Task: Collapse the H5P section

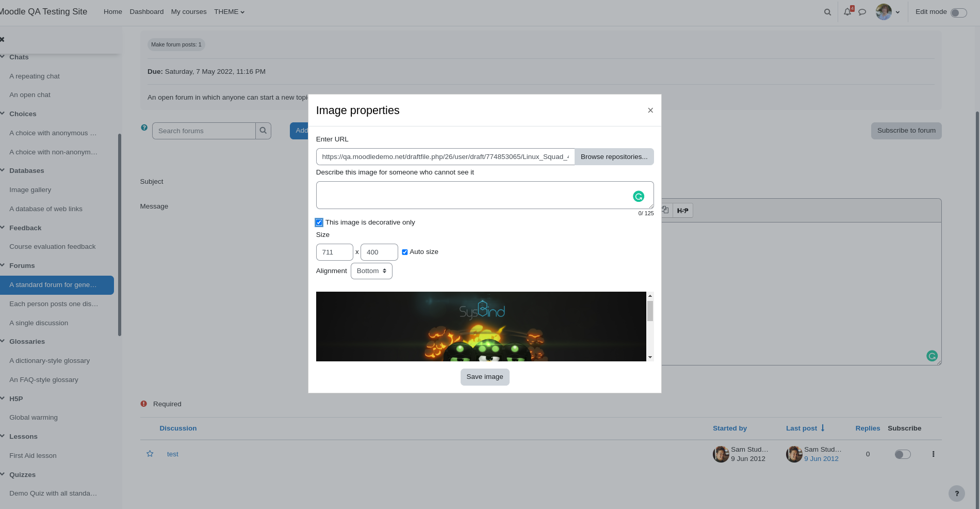Action: coord(3,399)
